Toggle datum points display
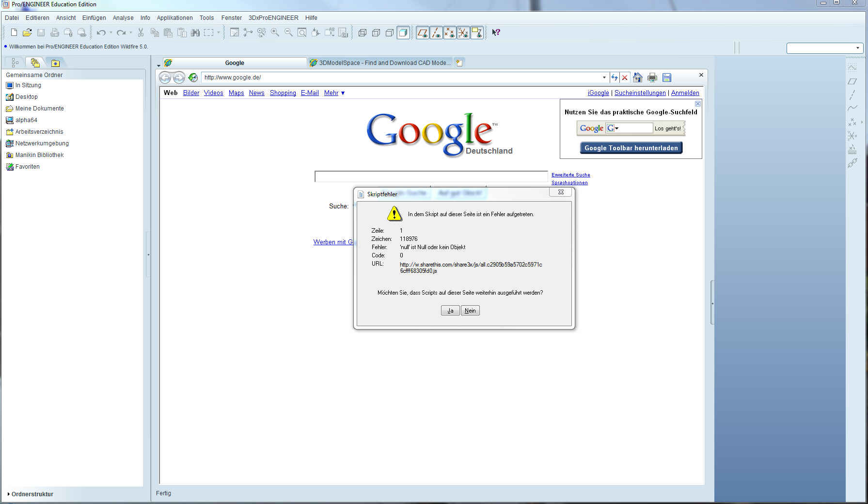Screen dimensions: 868x504 pyautogui.click(x=450, y=32)
